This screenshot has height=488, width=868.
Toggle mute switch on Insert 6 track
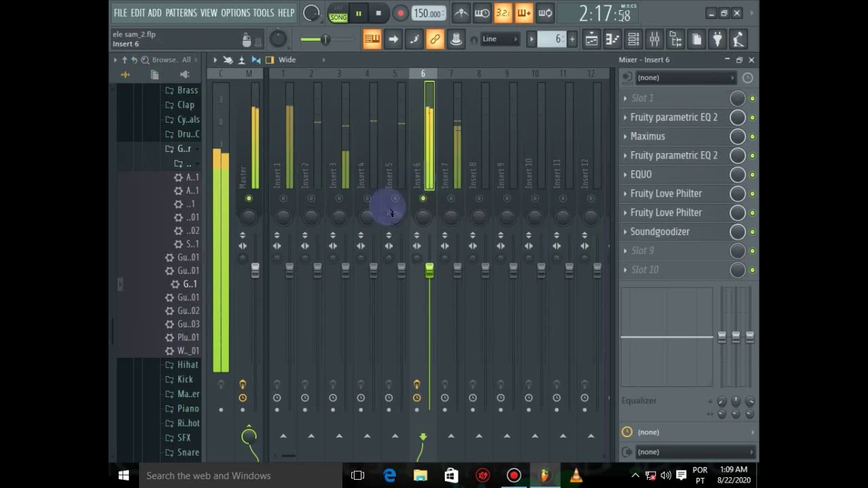423,199
